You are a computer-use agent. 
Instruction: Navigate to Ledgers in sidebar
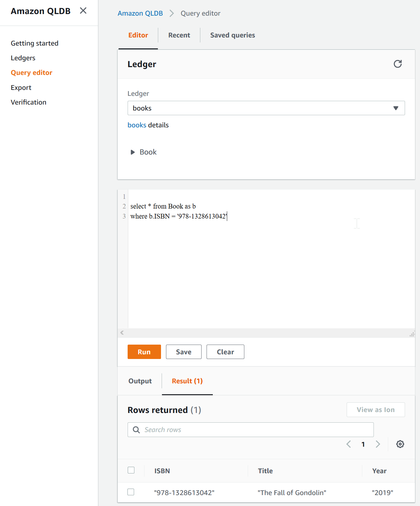tap(23, 58)
